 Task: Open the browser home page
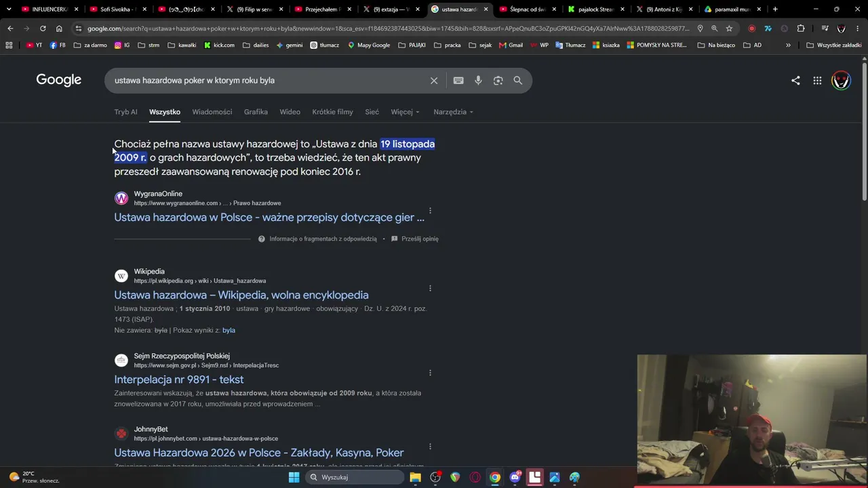pyautogui.click(x=59, y=28)
